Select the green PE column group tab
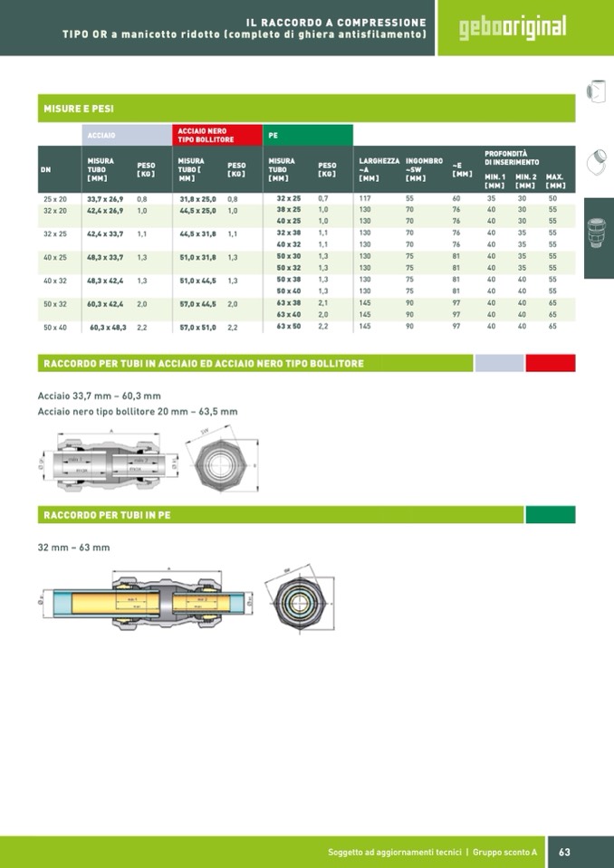Screen dimensions: 614x868 307,135
